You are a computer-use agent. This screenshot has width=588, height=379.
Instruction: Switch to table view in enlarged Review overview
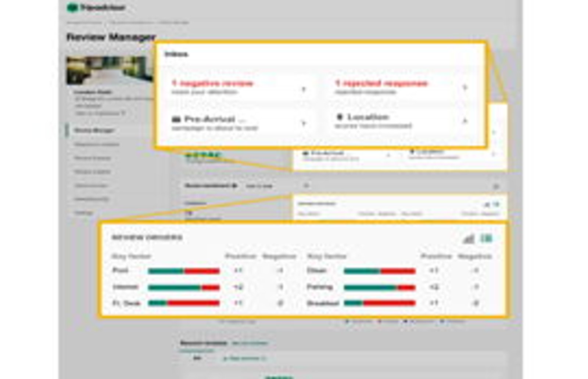[x=486, y=239]
